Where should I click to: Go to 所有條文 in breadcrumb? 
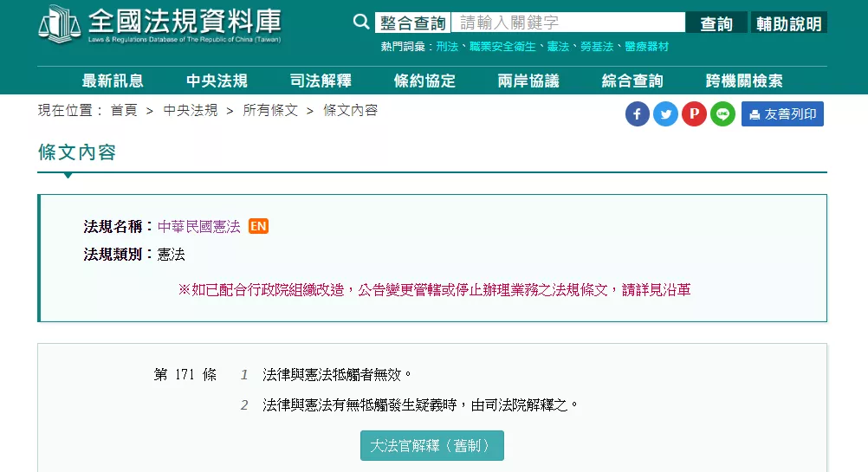coord(270,110)
